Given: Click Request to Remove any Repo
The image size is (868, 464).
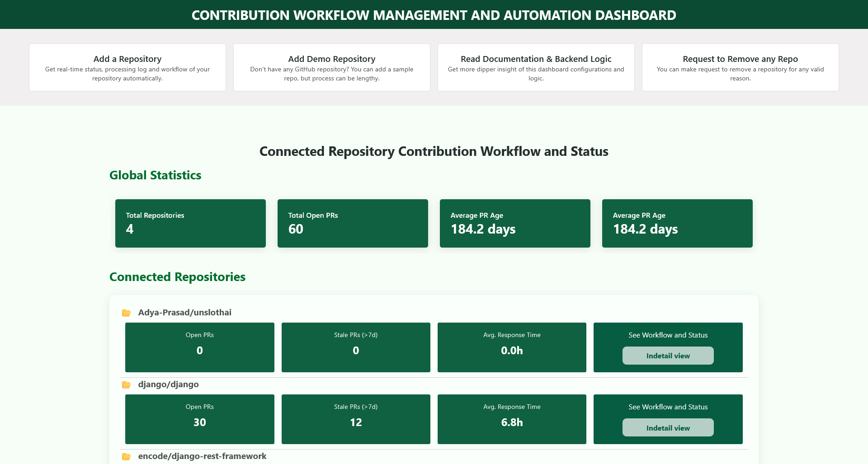Looking at the screenshot, I should click(740, 67).
